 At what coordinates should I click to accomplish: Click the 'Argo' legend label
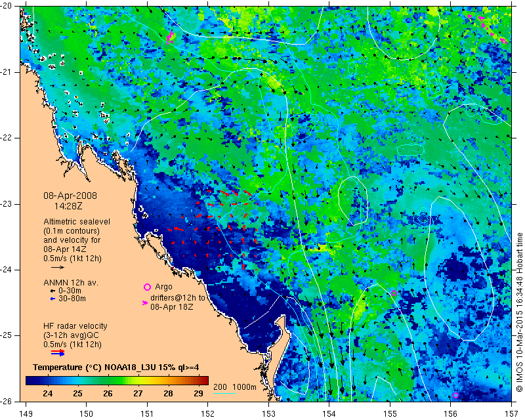click(x=163, y=287)
